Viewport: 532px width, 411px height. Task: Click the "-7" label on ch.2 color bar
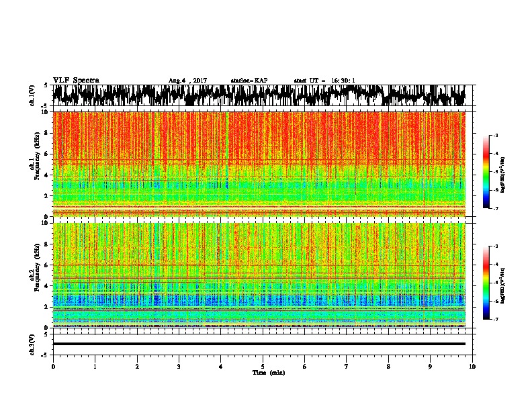[x=496, y=319]
